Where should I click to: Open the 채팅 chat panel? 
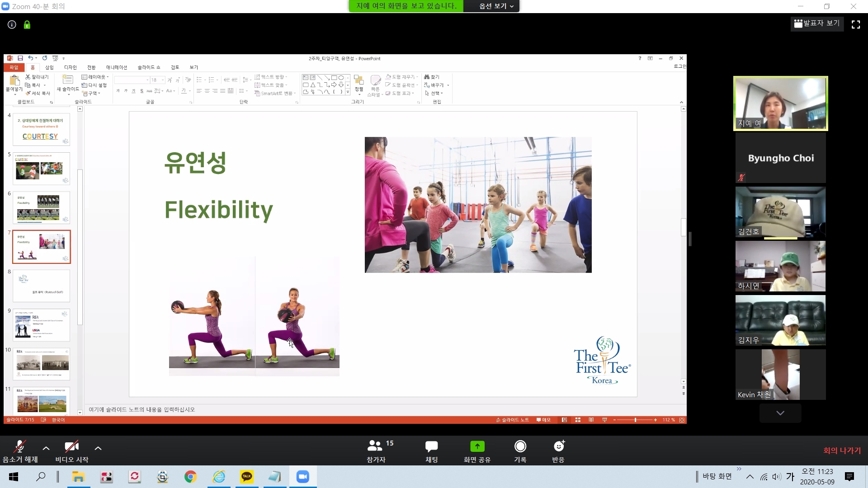(x=431, y=450)
